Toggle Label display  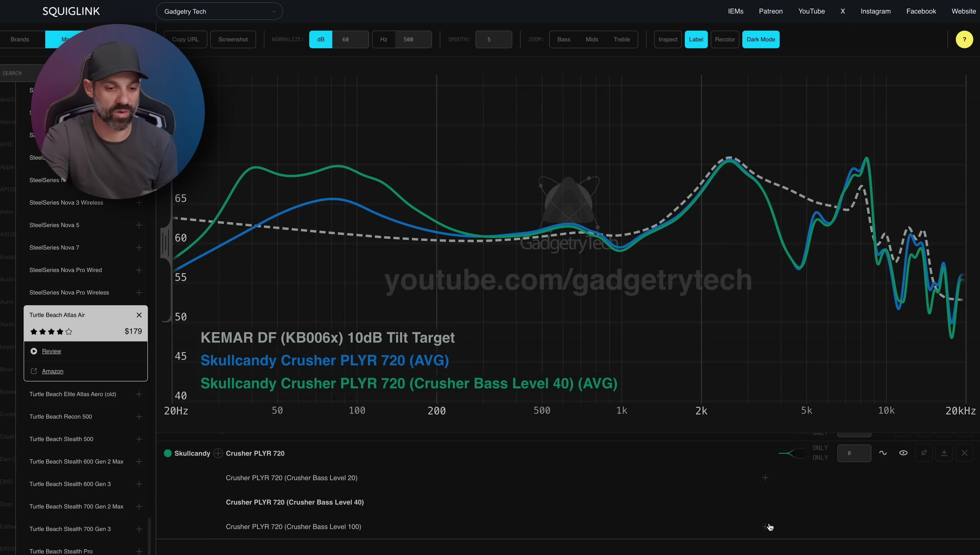[x=696, y=39]
